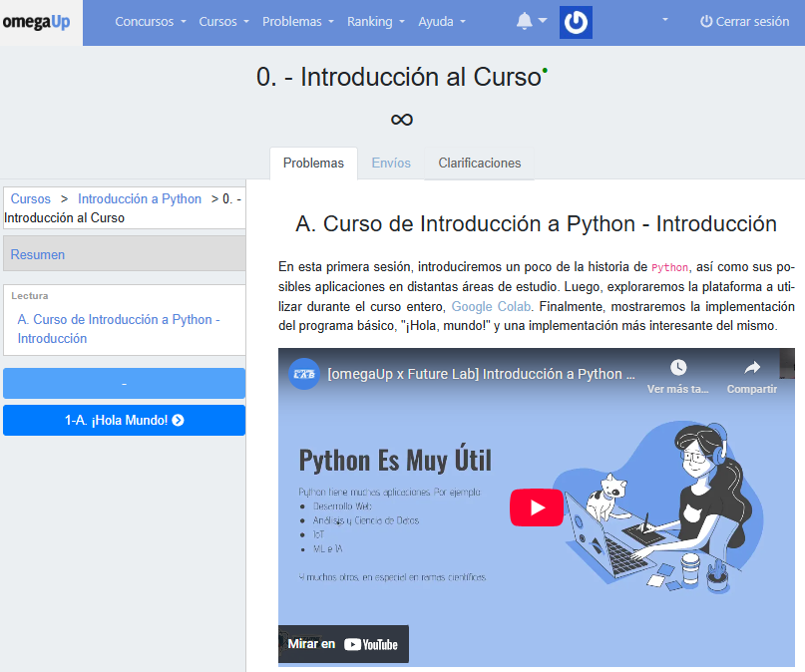This screenshot has height=672, width=805.
Task: Click Introducción a Python breadcrumb link
Action: point(140,198)
